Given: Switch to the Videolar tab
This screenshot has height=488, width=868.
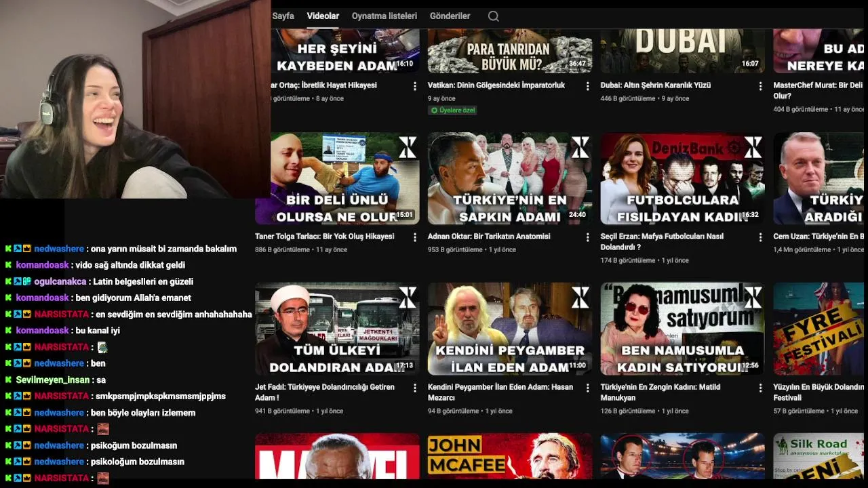Looking at the screenshot, I should [323, 16].
